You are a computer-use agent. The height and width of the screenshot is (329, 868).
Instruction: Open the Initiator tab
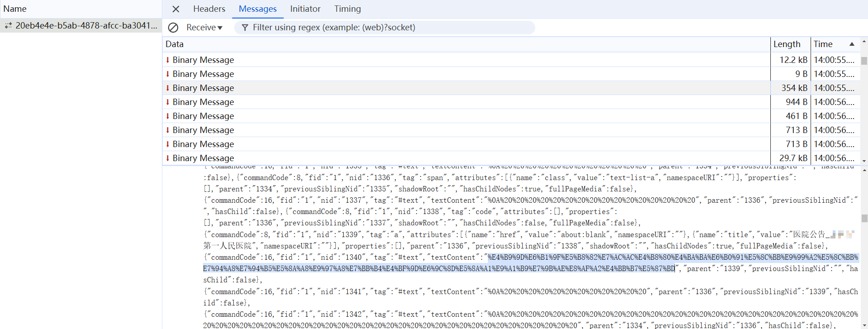[305, 9]
